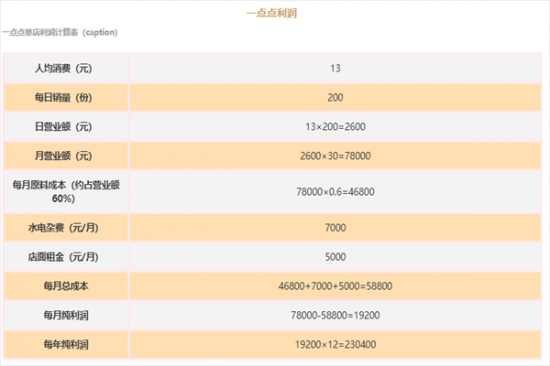550x366 pixels.
Task: Select the value 5000
Action: [x=335, y=257]
